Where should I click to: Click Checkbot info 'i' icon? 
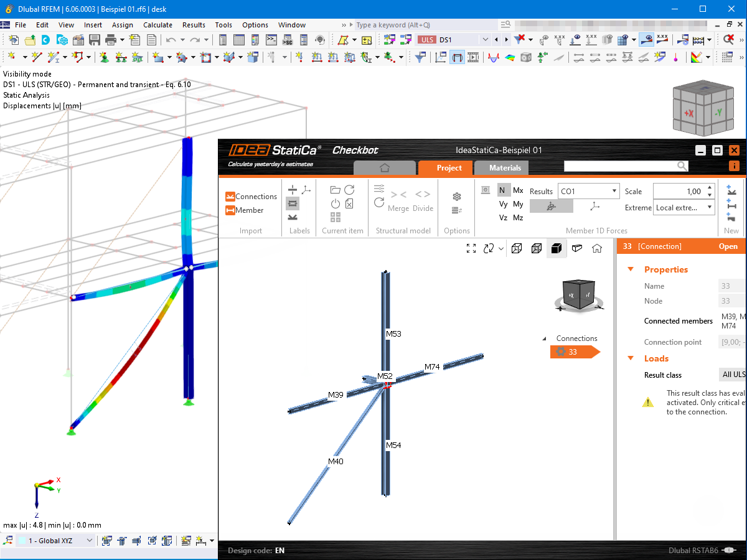(734, 166)
